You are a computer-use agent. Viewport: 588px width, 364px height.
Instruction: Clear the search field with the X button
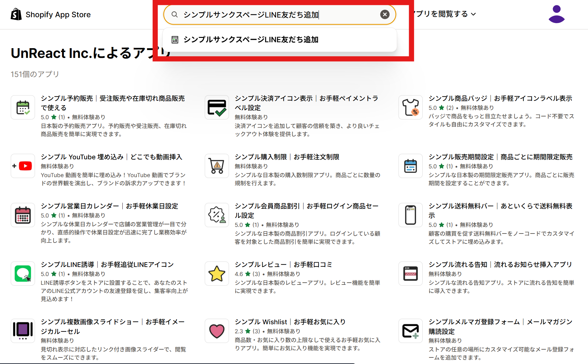(x=385, y=14)
